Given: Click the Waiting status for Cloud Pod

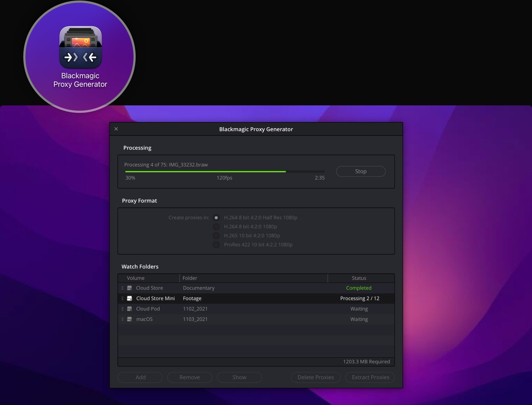Looking at the screenshot, I should click(359, 309).
